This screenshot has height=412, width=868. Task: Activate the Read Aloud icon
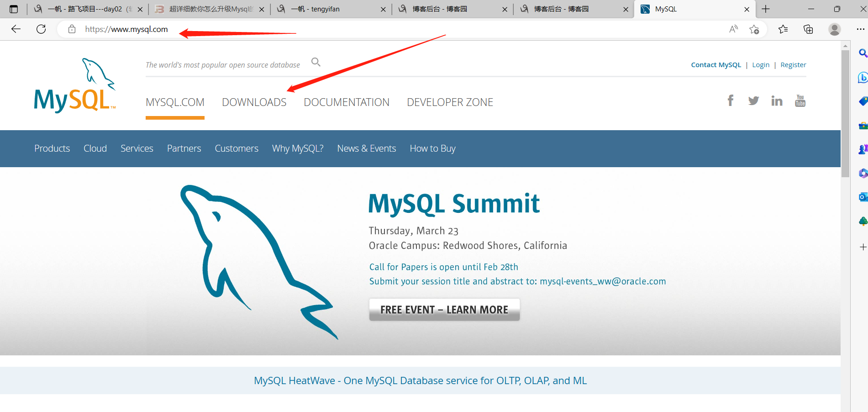pos(733,29)
